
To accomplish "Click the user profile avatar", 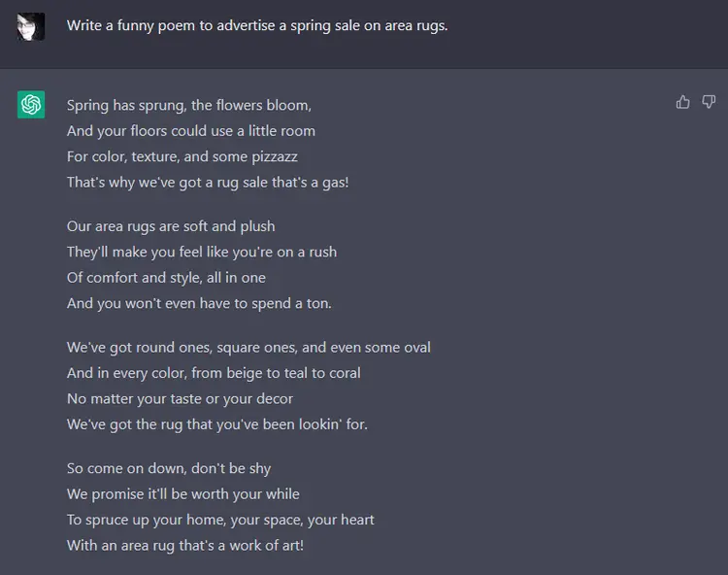I will click(x=31, y=26).
